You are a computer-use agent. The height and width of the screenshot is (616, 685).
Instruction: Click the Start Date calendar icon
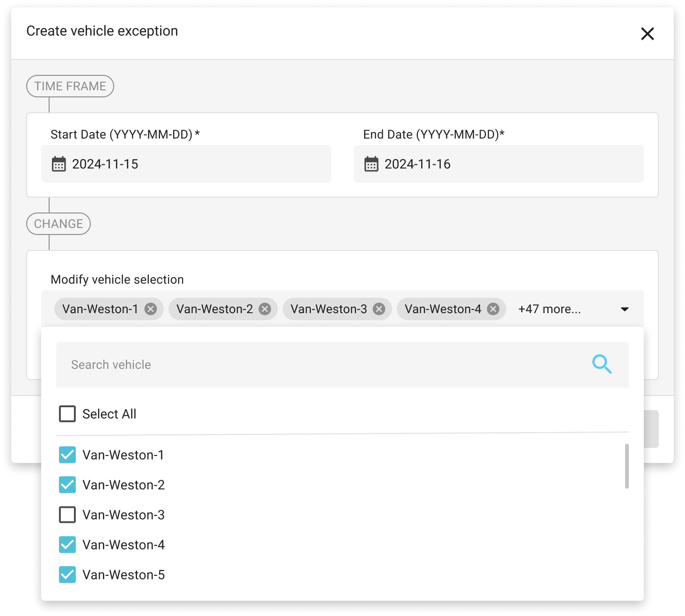[x=58, y=164]
